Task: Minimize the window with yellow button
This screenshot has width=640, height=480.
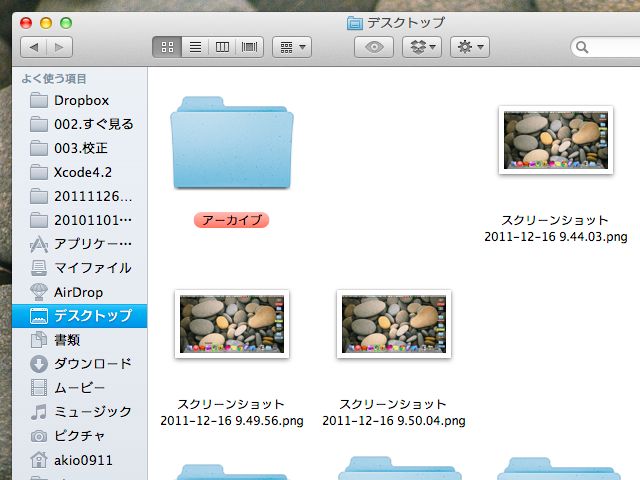Action: coord(46,23)
